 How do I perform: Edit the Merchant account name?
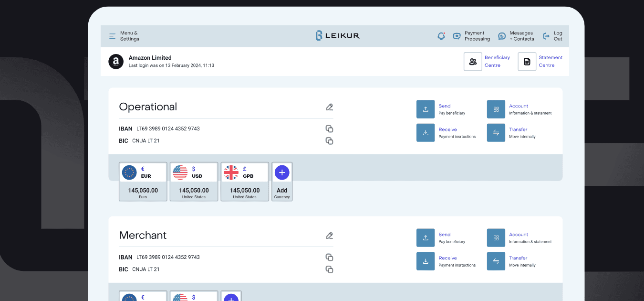[x=329, y=236]
